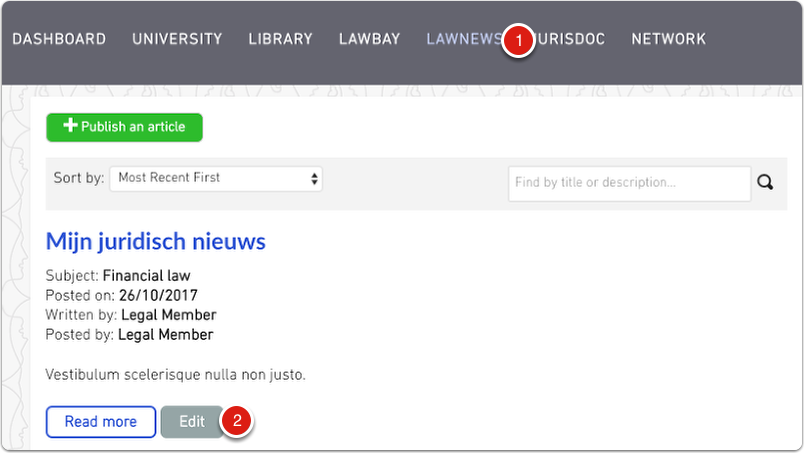Open the Lawbay navigation item
This screenshot has height=453, width=804.
(369, 40)
